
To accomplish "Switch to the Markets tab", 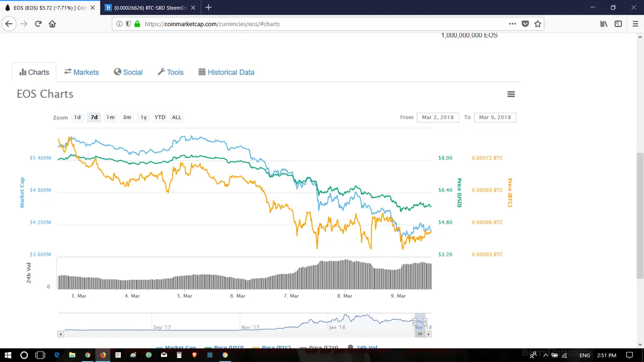I will [x=82, y=72].
